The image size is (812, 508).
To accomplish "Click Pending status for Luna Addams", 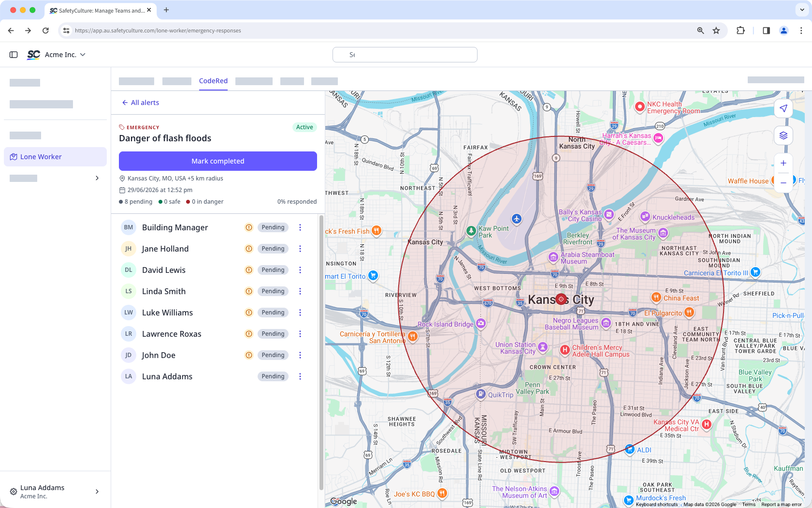I will [273, 376].
